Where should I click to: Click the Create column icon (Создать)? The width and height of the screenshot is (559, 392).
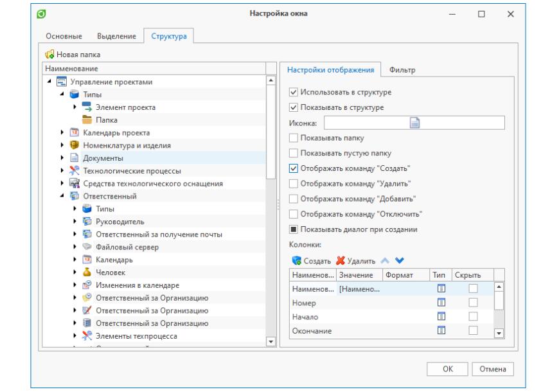(296, 261)
